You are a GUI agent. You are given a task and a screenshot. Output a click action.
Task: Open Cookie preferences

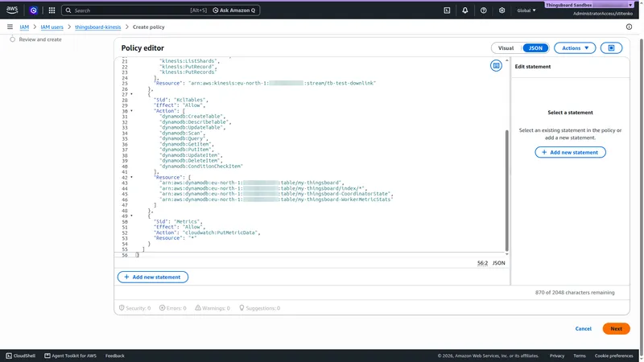[613, 356]
